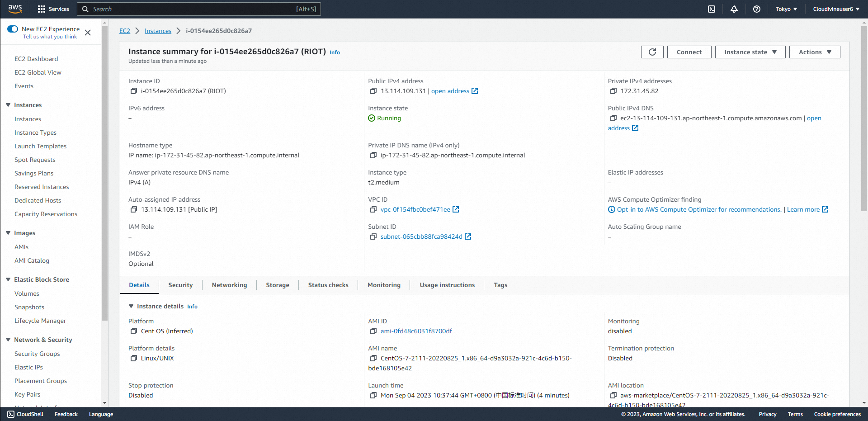Copy the Platform Cent OS value
Image resolution: width=868 pixels, height=421 pixels.
click(x=134, y=331)
